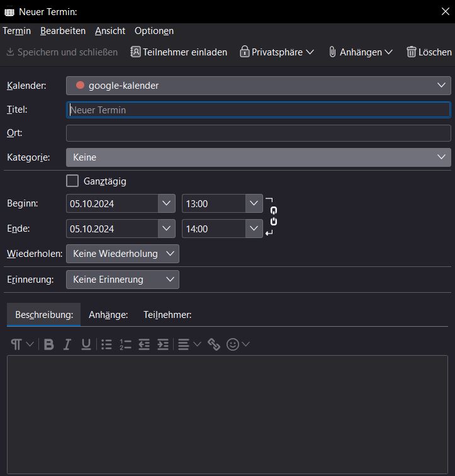The image size is (455, 476).
Task: Switch to the Teilnehmer tab
Action: point(167,315)
